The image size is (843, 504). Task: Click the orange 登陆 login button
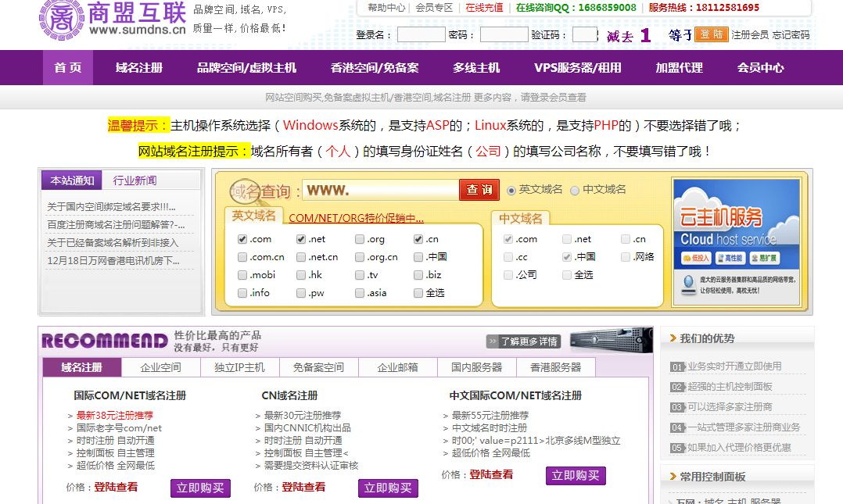tap(711, 34)
